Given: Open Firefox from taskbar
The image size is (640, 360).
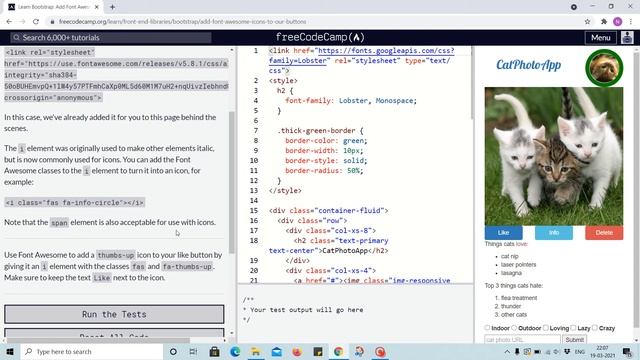Looking at the screenshot, I should click(297, 351).
